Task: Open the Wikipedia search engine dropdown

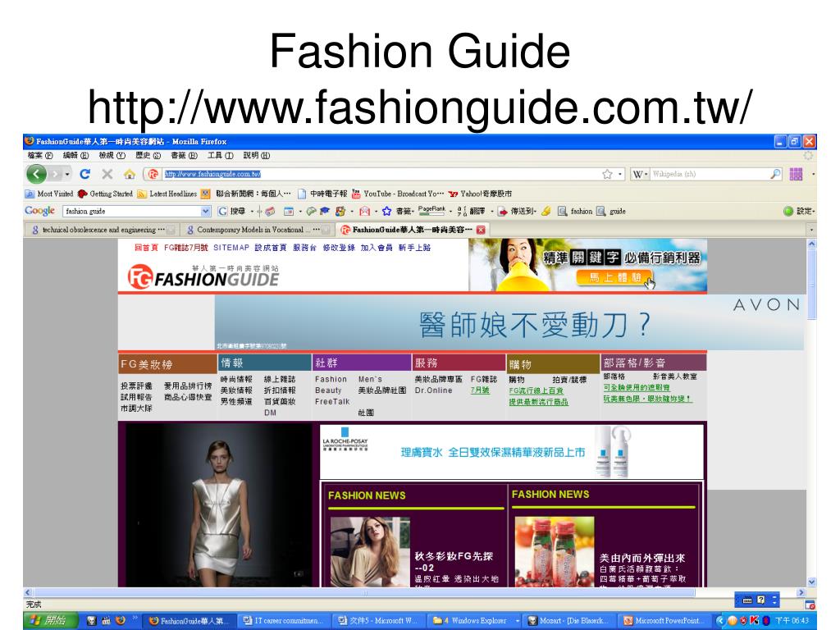Action: coord(640,174)
